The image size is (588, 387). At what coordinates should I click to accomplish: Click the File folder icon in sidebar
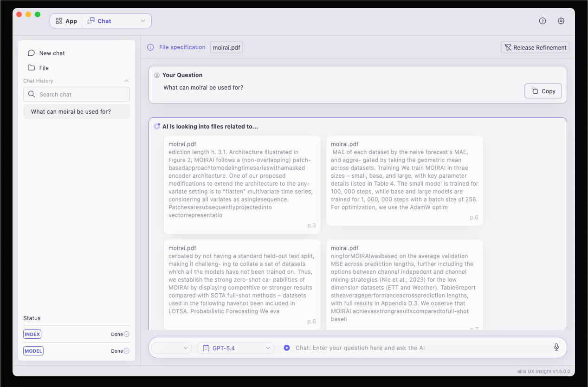pyautogui.click(x=31, y=68)
